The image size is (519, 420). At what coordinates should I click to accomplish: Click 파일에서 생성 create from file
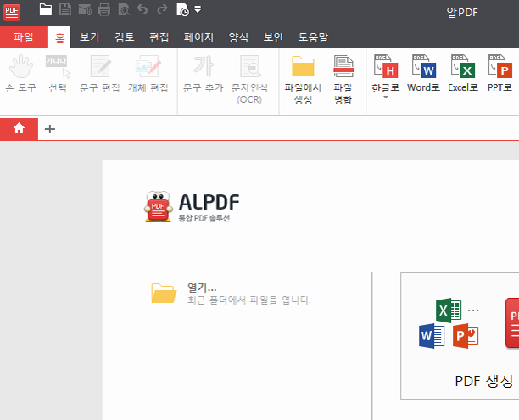[x=303, y=80]
